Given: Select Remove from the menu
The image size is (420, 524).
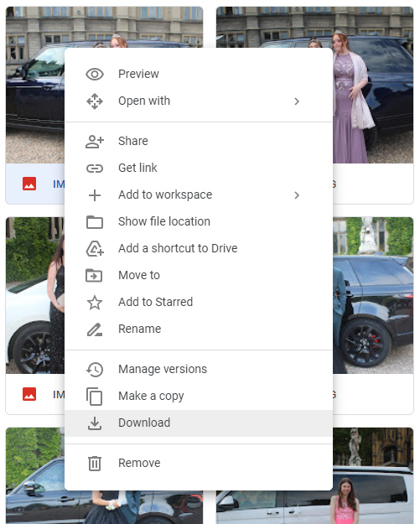Looking at the screenshot, I should pyautogui.click(x=199, y=463).
